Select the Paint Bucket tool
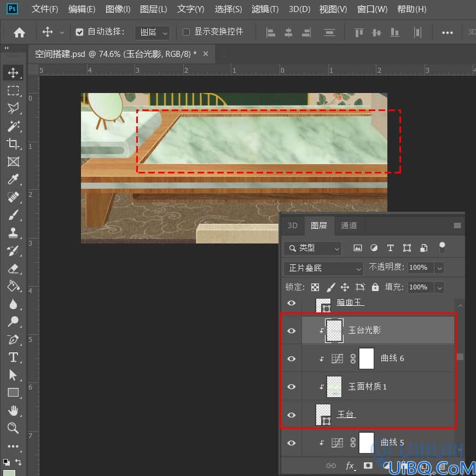 coord(13,286)
